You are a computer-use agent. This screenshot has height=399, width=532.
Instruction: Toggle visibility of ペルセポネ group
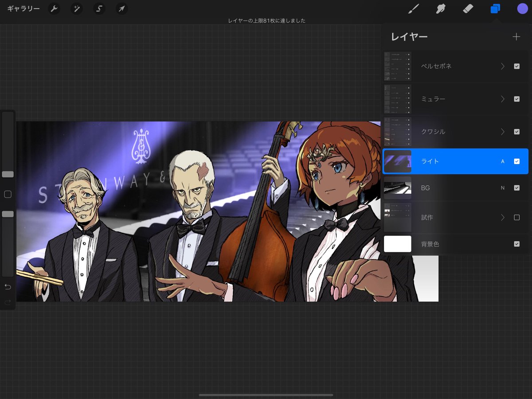[x=516, y=66]
